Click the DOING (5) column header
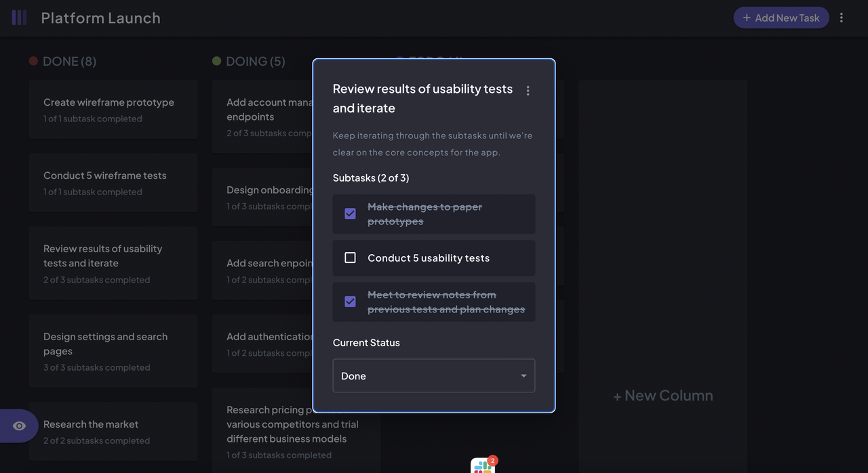This screenshot has width=868, height=473. click(256, 62)
